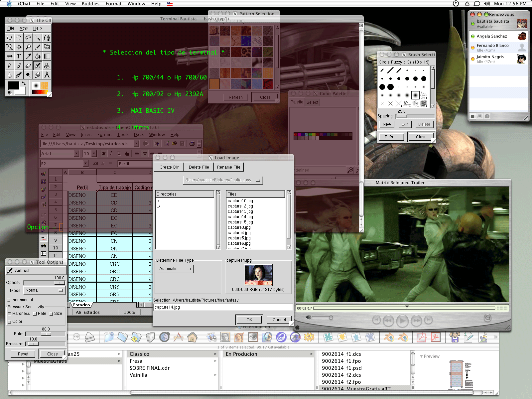This screenshot has width=532, height=399.
Task: Toggle the Incremental checkbox in Tool Options
Action: [x=9, y=300]
